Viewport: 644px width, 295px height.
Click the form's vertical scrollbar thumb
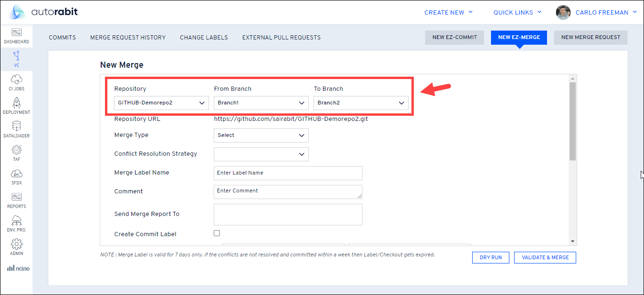coord(572,121)
